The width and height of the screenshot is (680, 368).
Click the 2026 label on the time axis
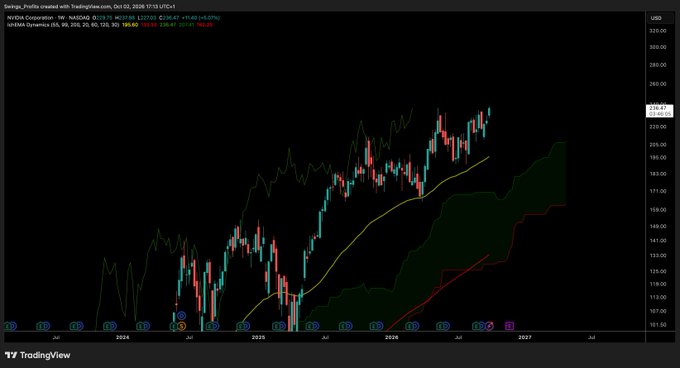click(x=392, y=337)
